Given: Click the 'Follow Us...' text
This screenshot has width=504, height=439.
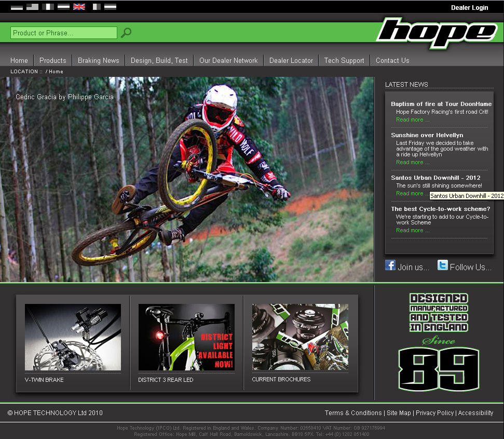Looking at the screenshot, I should point(471,267).
